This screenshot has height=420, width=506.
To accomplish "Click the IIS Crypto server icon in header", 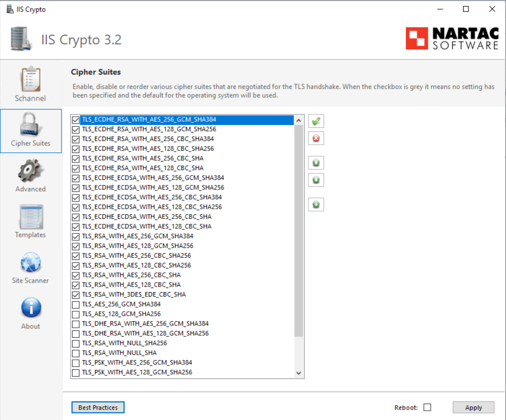I will [21, 39].
